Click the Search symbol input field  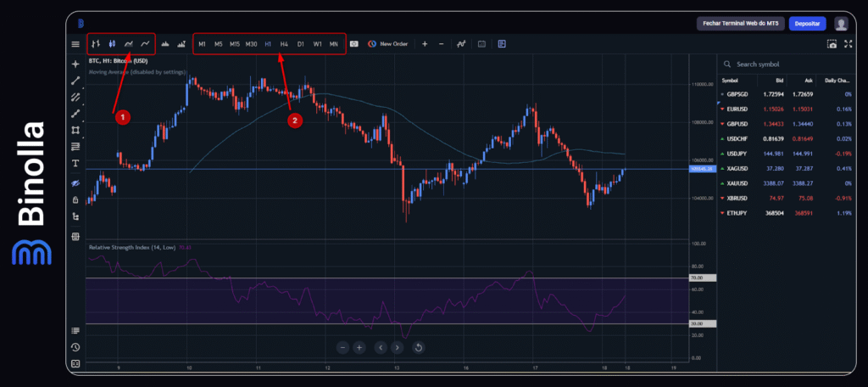pos(780,64)
